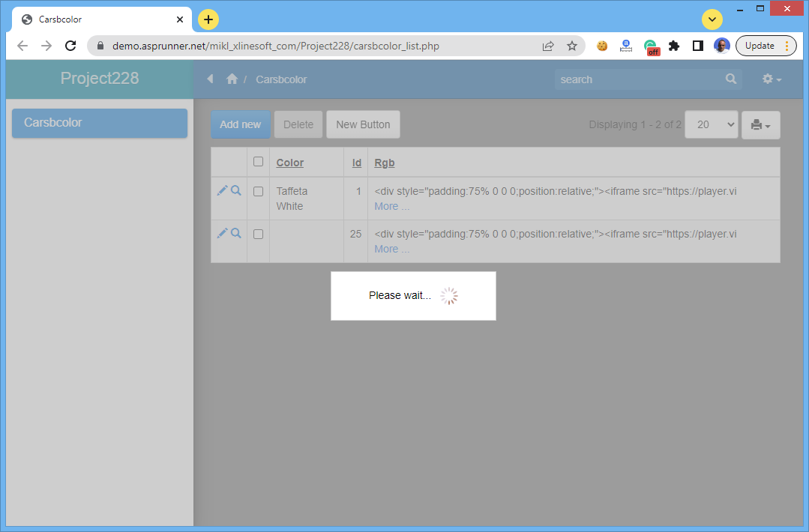Collapse the sidebar with the left arrow icon
This screenshot has height=532, width=809.
210,79
